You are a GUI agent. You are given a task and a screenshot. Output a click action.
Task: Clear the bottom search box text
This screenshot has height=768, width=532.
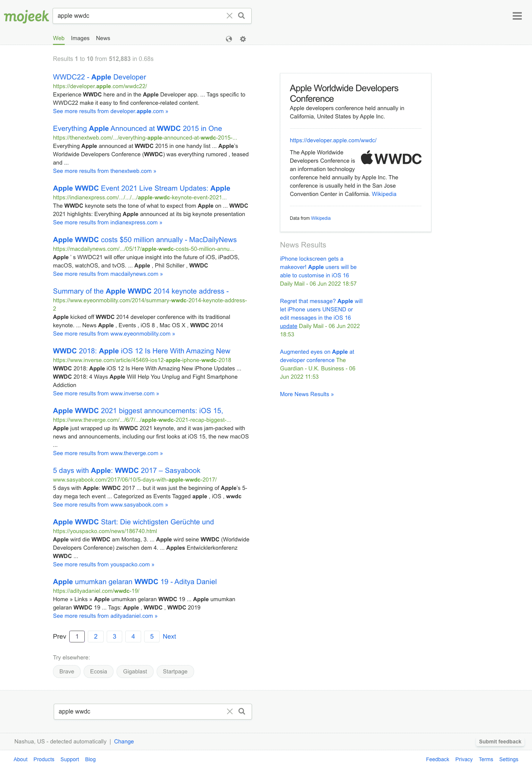(x=230, y=711)
